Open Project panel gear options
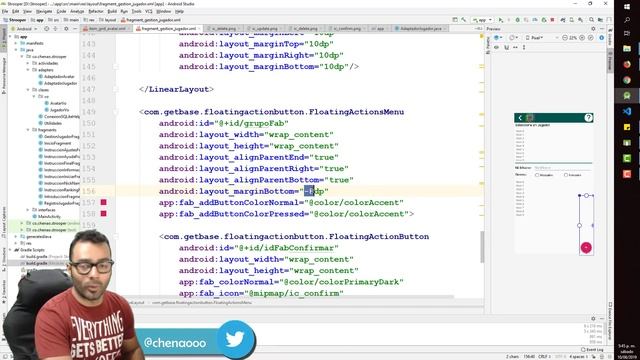 tap(66, 29)
